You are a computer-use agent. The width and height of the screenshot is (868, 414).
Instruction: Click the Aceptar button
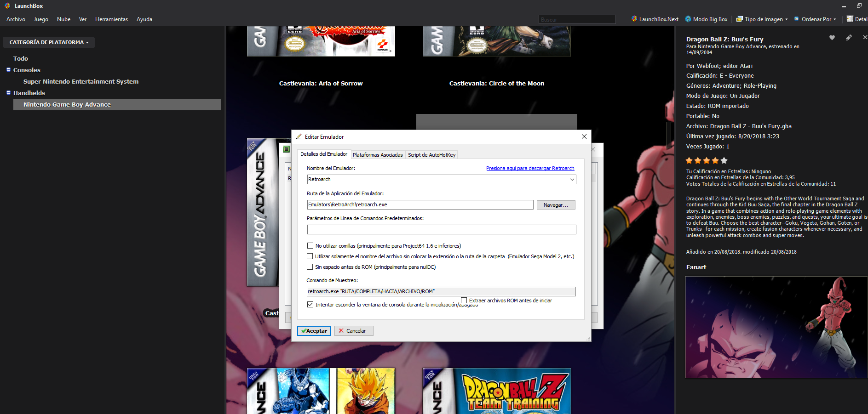click(314, 331)
